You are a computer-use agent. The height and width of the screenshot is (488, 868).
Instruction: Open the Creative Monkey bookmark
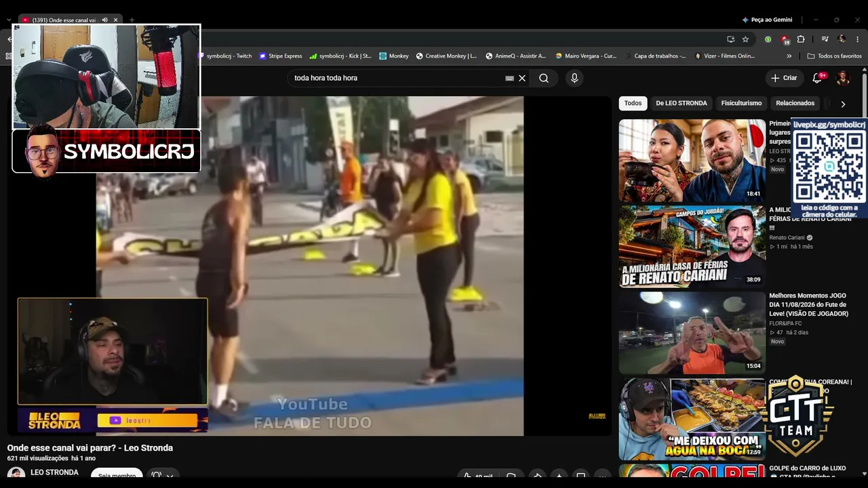point(446,56)
